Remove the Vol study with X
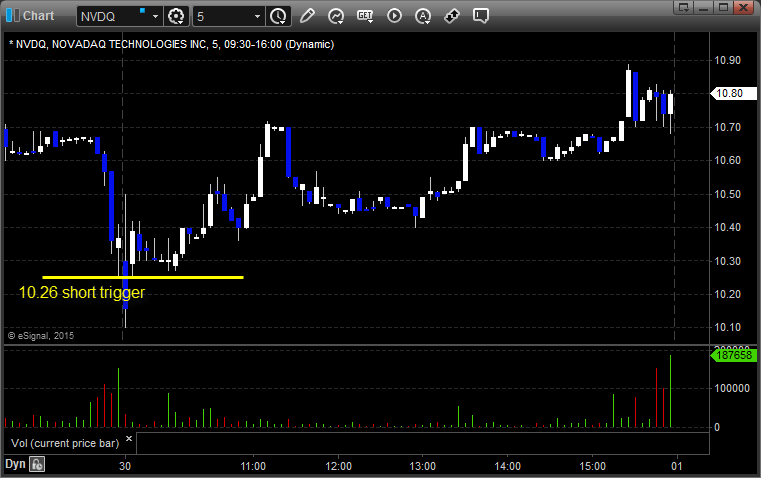This screenshot has width=761, height=478. [x=129, y=439]
